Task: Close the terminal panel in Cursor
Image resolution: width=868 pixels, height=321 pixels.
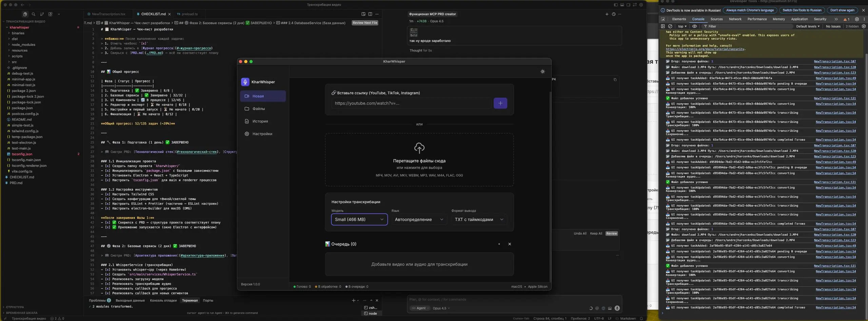Action: 377,300
